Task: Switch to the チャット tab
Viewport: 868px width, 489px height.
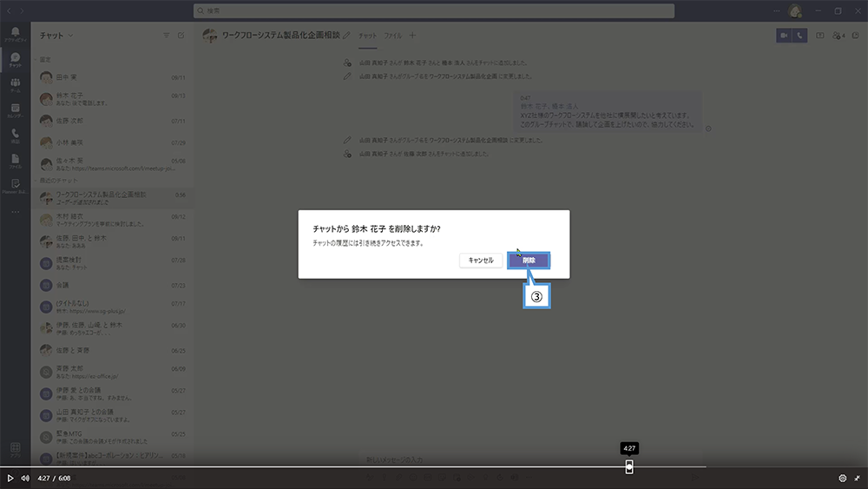Action: pyautogui.click(x=367, y=36)
